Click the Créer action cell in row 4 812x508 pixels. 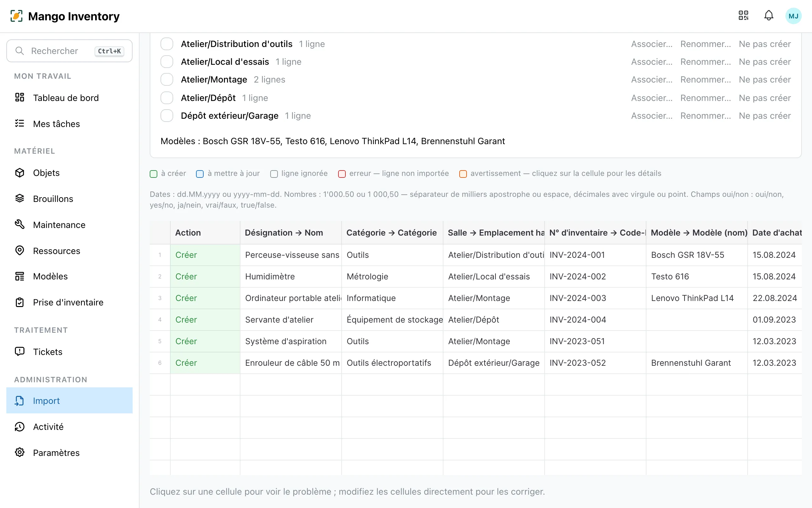click(205, 319)
